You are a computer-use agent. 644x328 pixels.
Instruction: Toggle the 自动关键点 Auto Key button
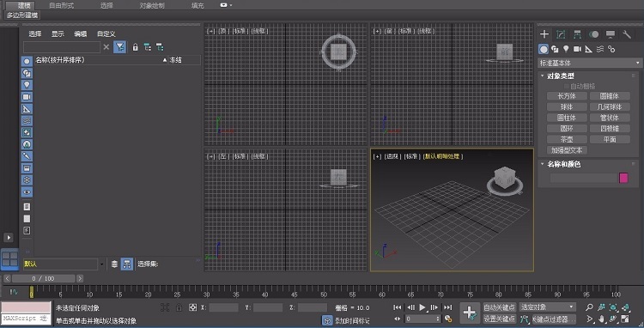click(x=500, y=307)
